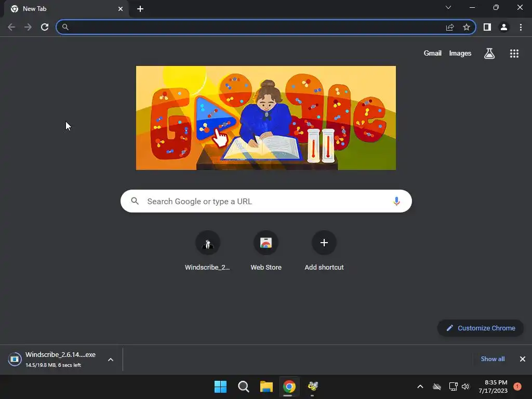This screenshot has width=532, height=399.
Task: Click the Customize Chrome button
Action: [x=481, y=328]
